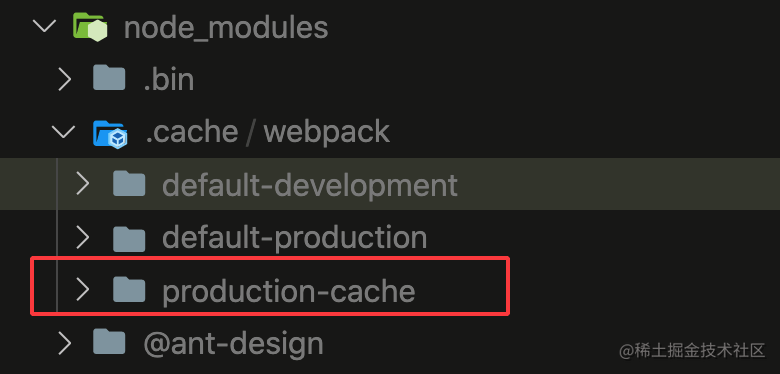
Task: Click the green node_modules folder icon
Action: (90, 26)
